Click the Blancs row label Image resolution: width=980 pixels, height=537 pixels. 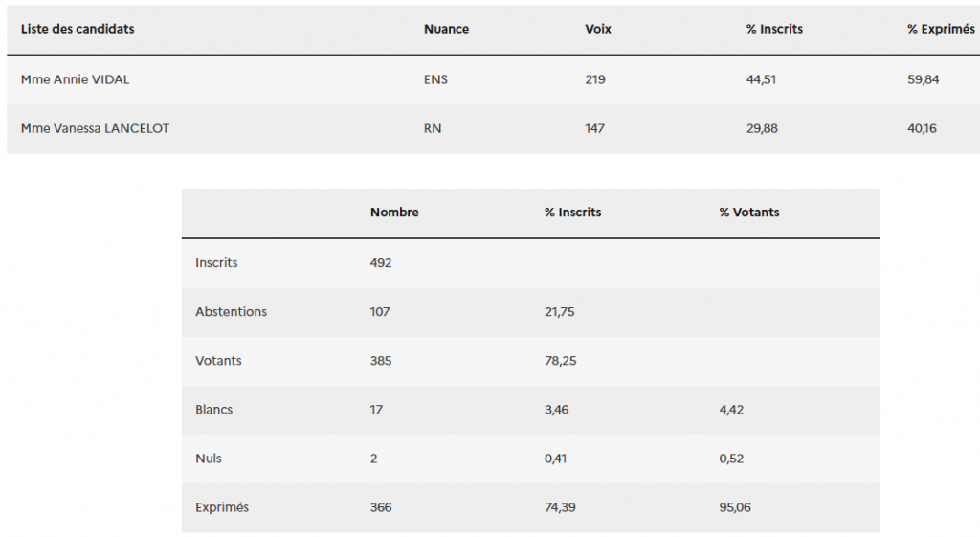tap(213, 410)
